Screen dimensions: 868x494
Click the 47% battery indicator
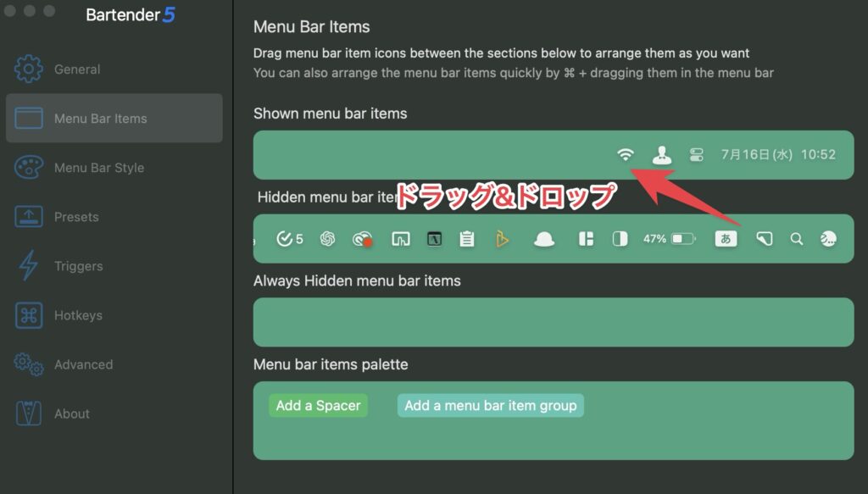tap(669, 239)
